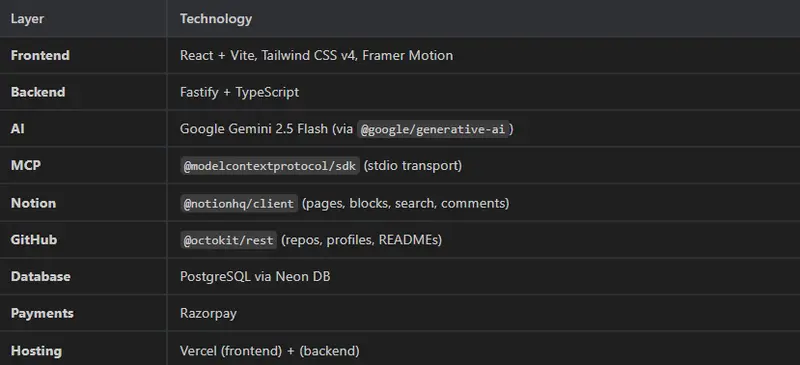This screenshot has height=365, width=800.
Task: Select the Payments row label
Action: tap(42, 313)
